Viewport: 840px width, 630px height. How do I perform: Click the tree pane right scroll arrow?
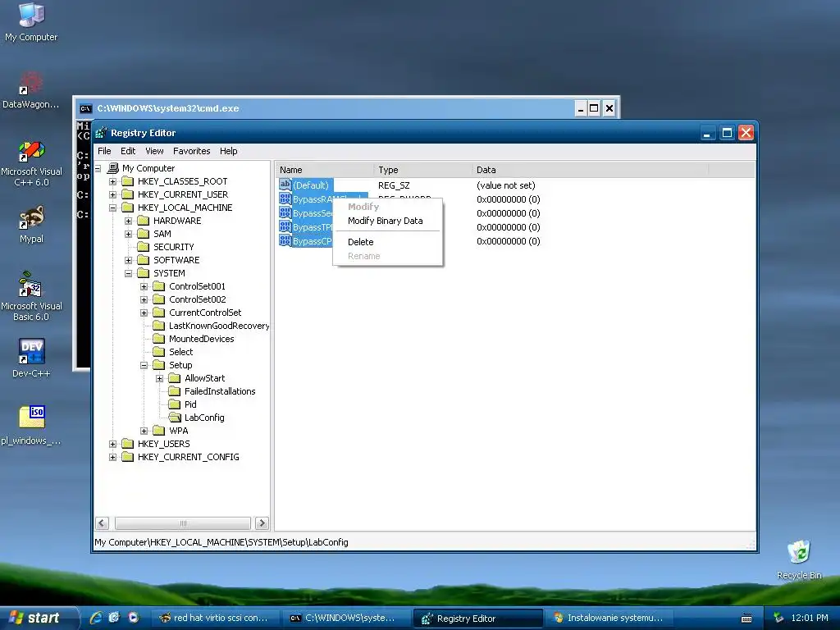click(262, 523)
